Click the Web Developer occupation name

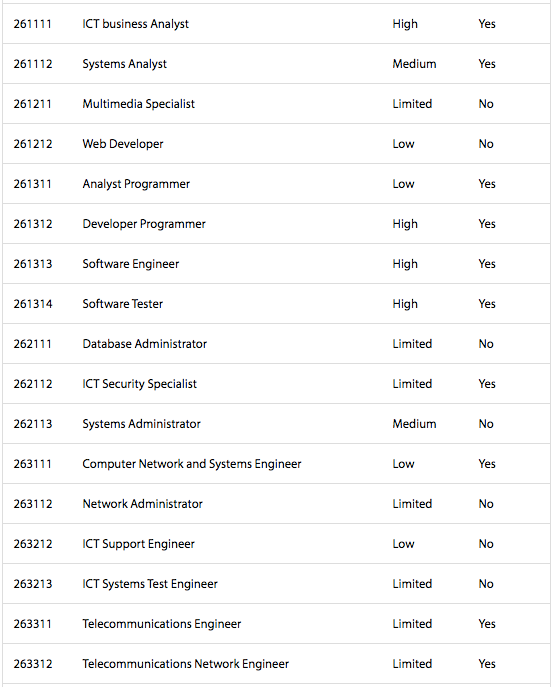pyautogui.click(x=123, y=144)
